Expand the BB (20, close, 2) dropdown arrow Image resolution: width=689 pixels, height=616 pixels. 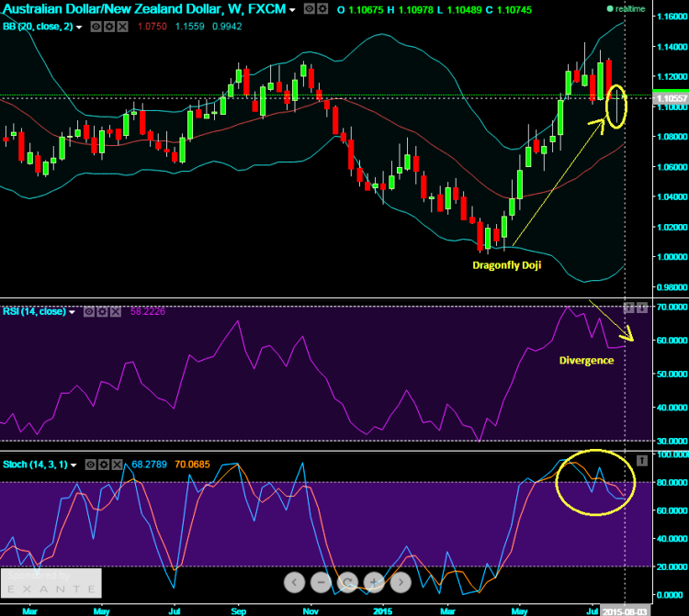(x=79, y=28)
